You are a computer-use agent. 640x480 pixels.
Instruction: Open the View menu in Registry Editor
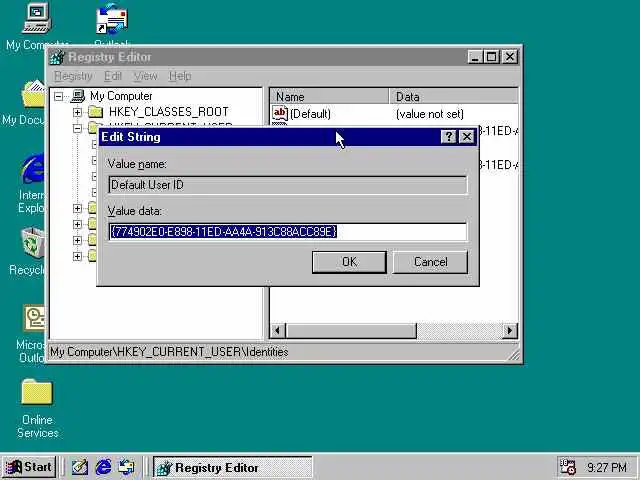tap(145, 76)
